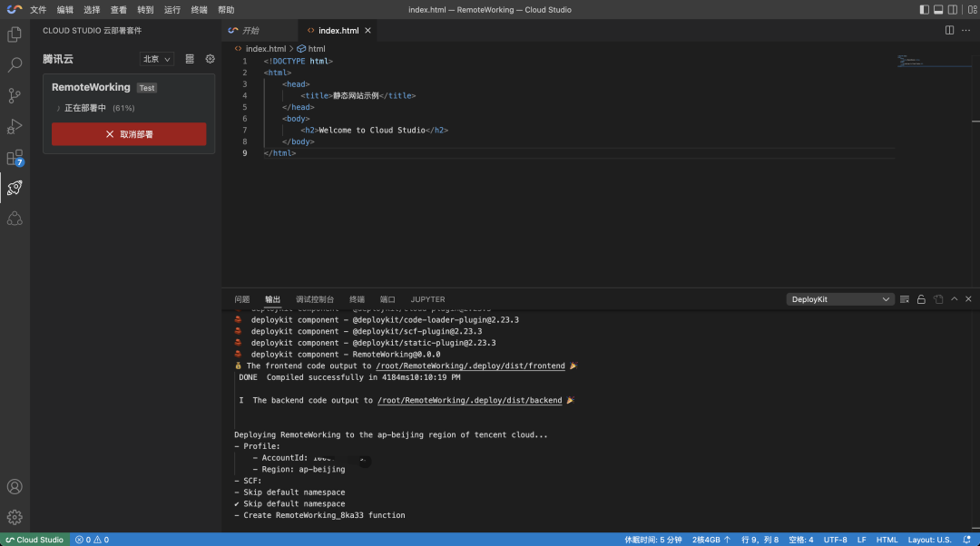This screenshot has width=980, height=546.
Task: Select the rocket cloud deploy kit icon
Action: pyautogui.click(x=15, y=188)
